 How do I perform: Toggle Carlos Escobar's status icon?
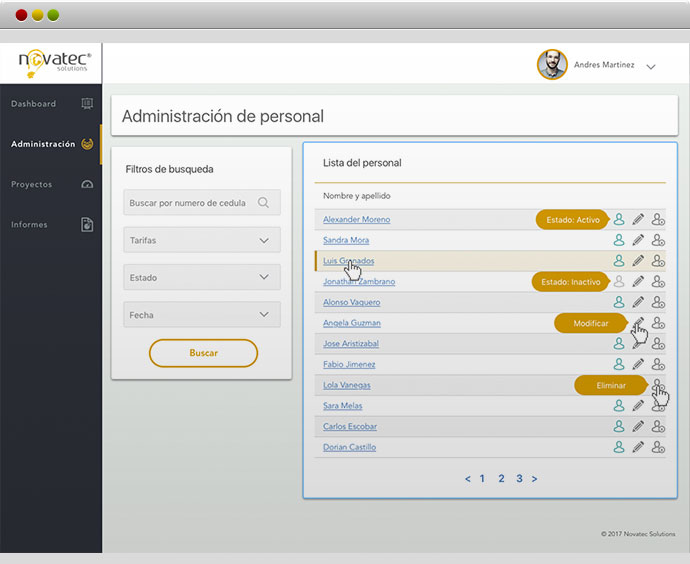tap(619, 426)
